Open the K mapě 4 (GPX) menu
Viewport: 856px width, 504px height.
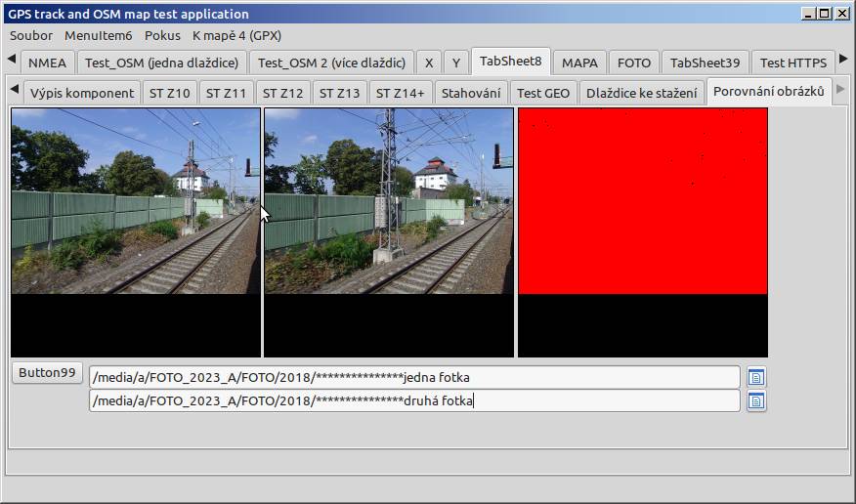point(236,35)
